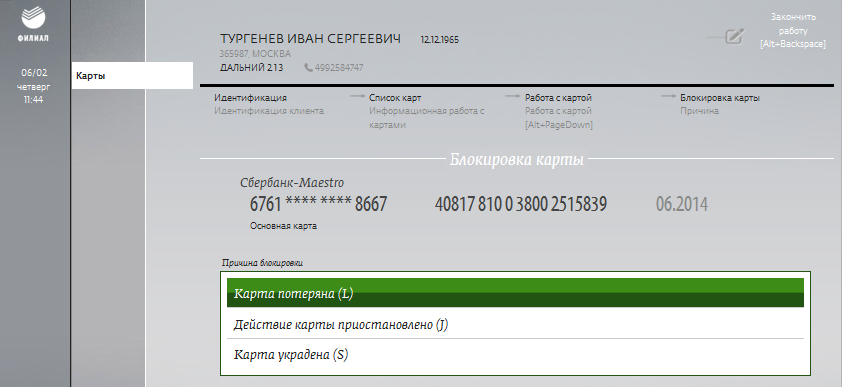
Task: Open the Карты sidebar tab
Action: click(132, 76)
